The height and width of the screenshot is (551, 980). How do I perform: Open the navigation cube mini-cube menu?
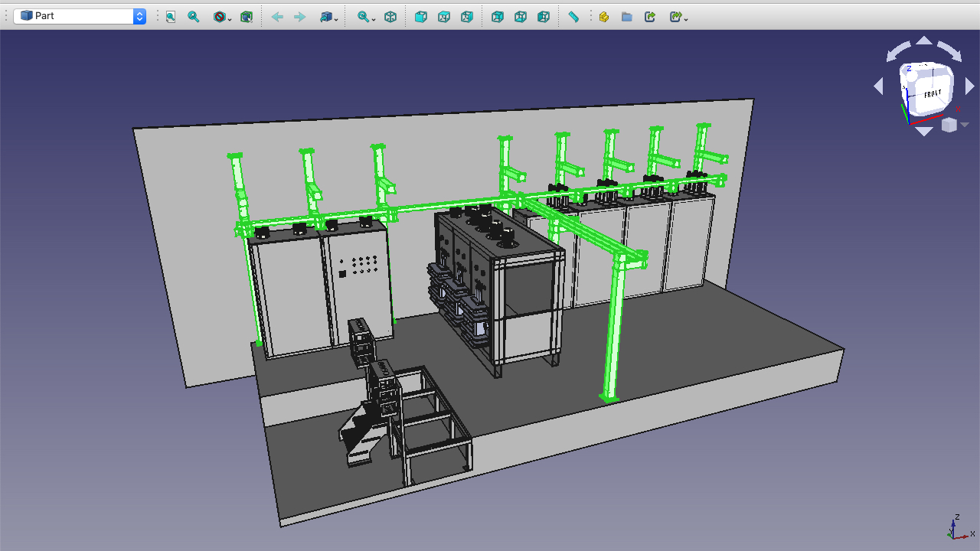(950, 126)
